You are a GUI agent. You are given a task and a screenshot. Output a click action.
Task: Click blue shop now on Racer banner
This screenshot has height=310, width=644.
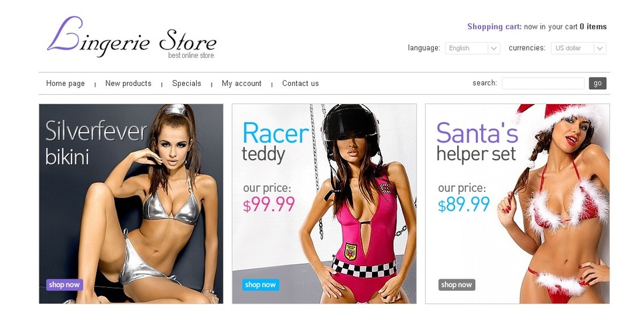tap(260, 285)
